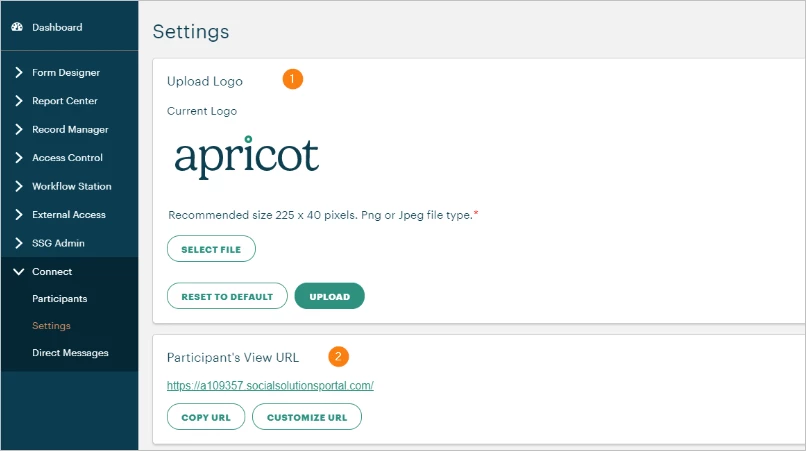
Task: Expand the Report Center chevron
Action: [19, 101]
